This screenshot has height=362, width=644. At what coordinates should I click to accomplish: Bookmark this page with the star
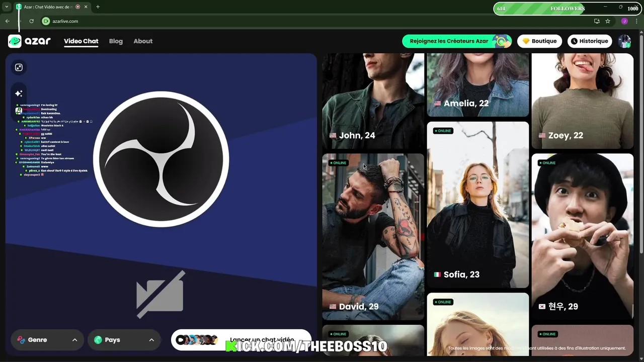608,21
